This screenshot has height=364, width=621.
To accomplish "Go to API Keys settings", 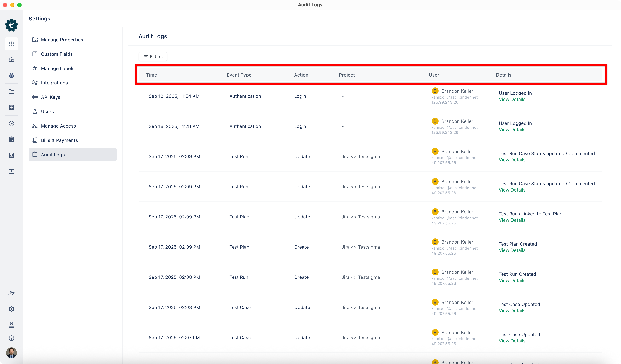I will 50,97.
